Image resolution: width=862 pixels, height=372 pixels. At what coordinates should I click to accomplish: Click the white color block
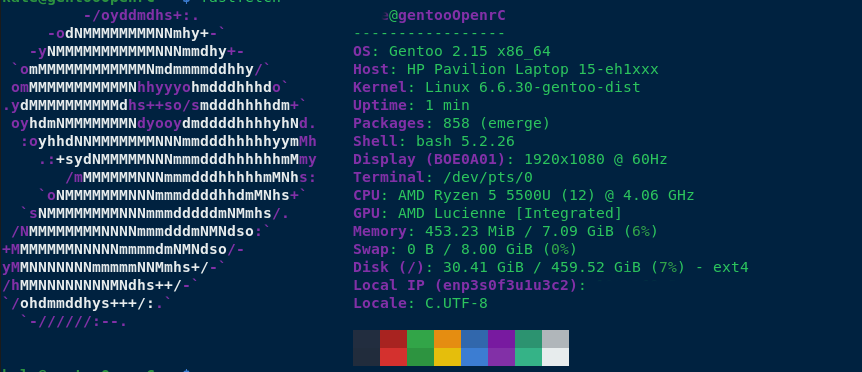pyautogui.click(x=555, y=357)
